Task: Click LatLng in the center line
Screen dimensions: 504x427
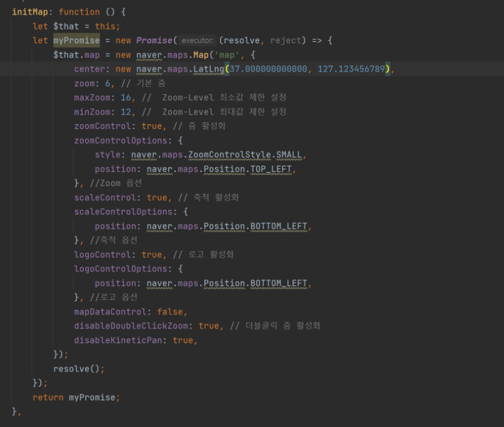Action: click(208, 69)
